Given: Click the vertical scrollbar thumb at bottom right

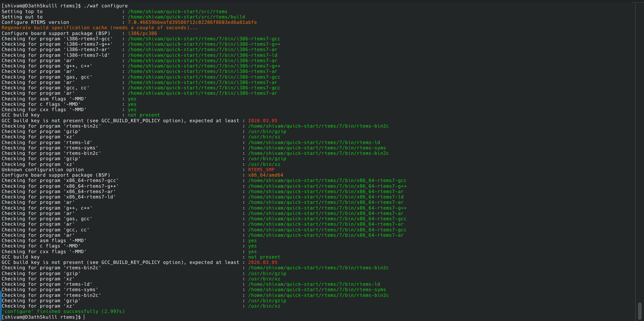Looking at the screenshot, I should point(640,311).
